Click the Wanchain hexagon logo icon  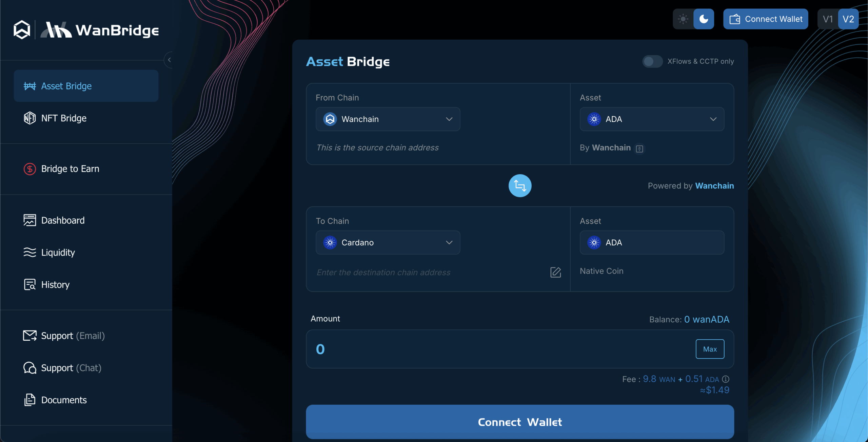(x=22, y=30)
